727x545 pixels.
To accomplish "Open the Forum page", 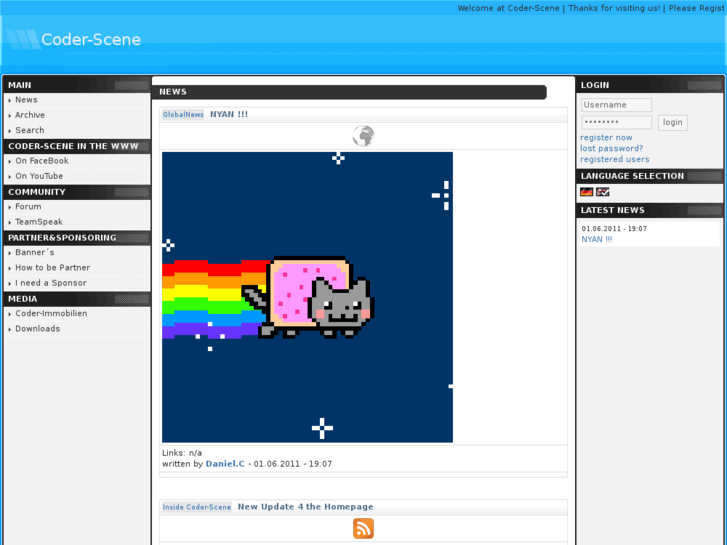I will point(28,206).
